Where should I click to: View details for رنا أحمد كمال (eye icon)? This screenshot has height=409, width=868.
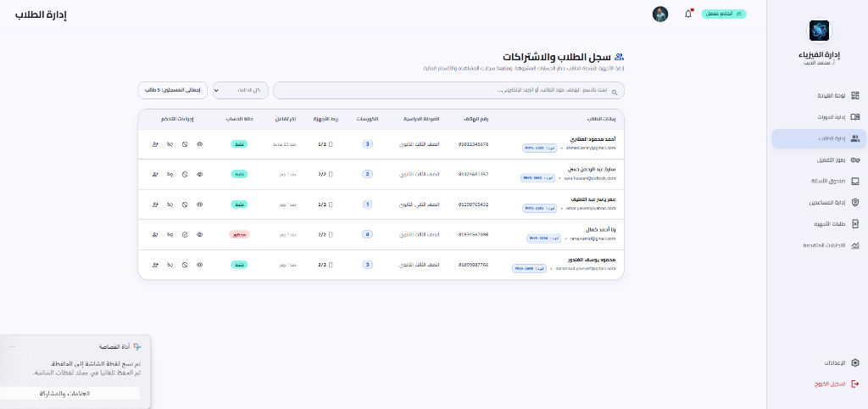[199, 234]
